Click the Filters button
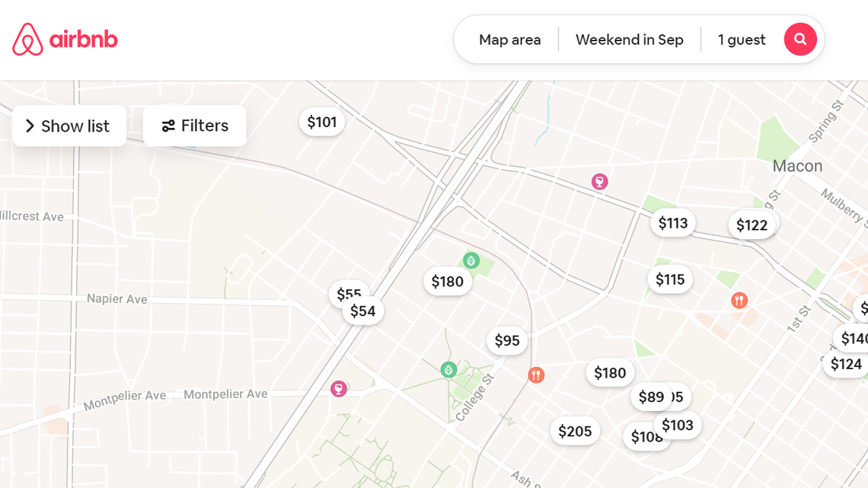 tap(193, 126)
